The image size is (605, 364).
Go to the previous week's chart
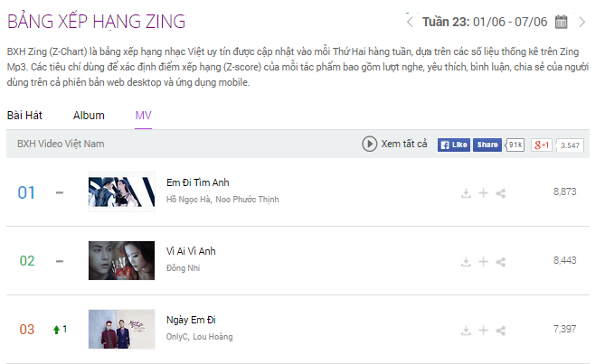[x=410, y=22]
